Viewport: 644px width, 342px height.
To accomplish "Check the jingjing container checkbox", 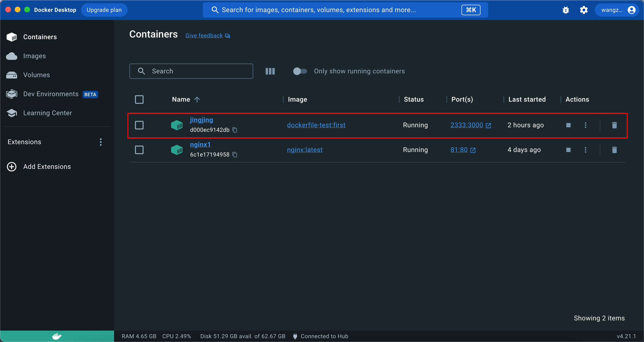I will 139,125.
